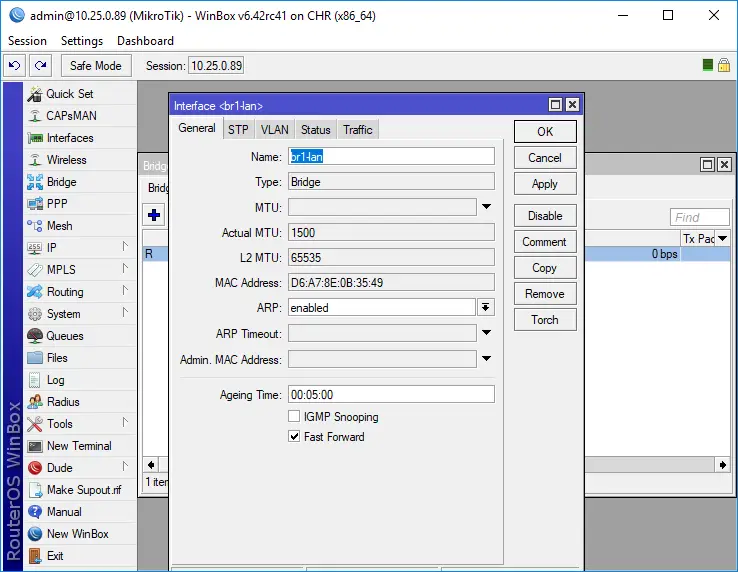This screenshot has height=572, width=738.
Task: Open Queues from the sidebar
Action: (x=80, y=336)
